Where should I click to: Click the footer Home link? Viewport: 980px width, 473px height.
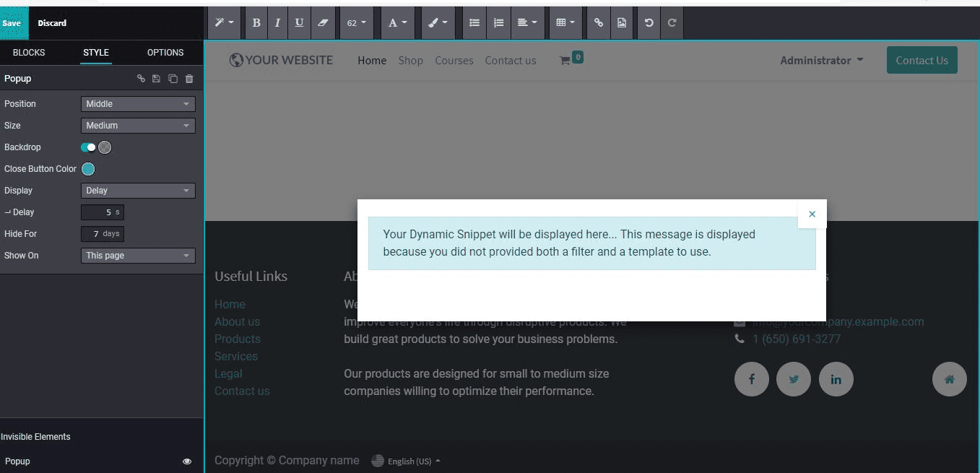click(x=230, y=305)
